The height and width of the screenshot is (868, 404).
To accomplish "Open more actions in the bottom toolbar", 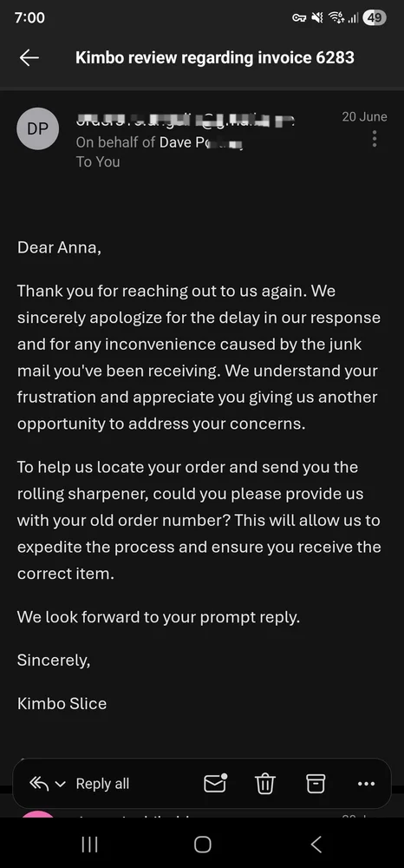I will (x=367, y=784).
